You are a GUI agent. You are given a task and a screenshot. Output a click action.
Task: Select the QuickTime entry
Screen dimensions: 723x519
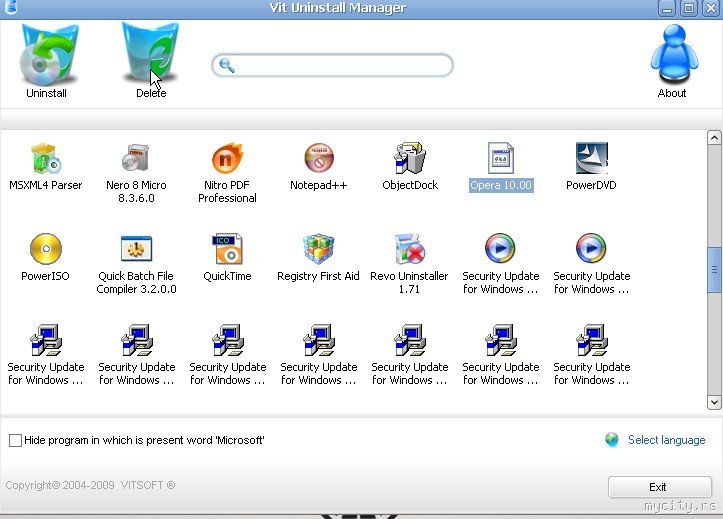tap(227, 258)
